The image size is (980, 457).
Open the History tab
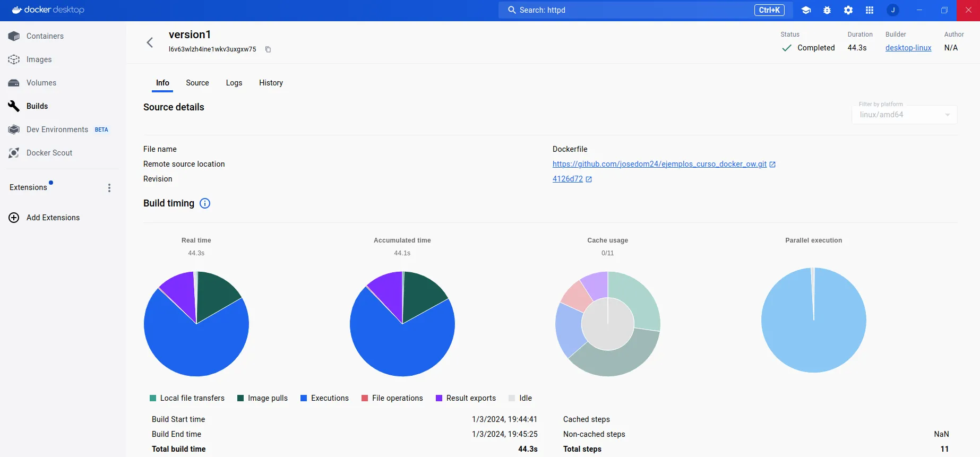271,83
